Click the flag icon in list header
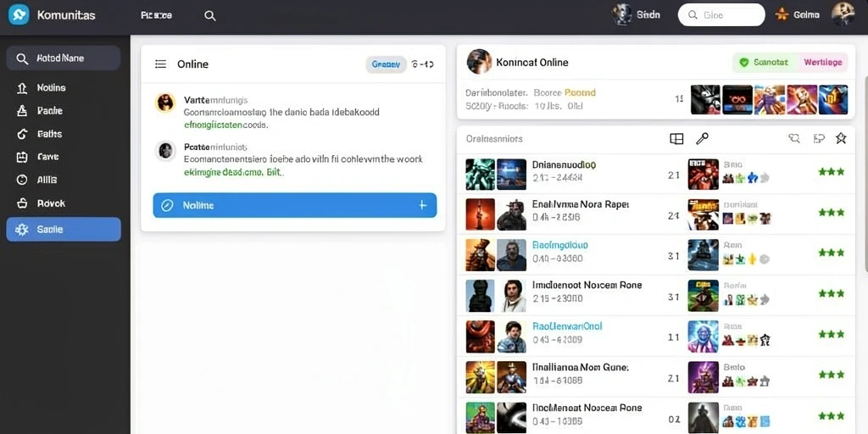The width and height of the screenshot is (868, 434). click(x=820, y=139)
